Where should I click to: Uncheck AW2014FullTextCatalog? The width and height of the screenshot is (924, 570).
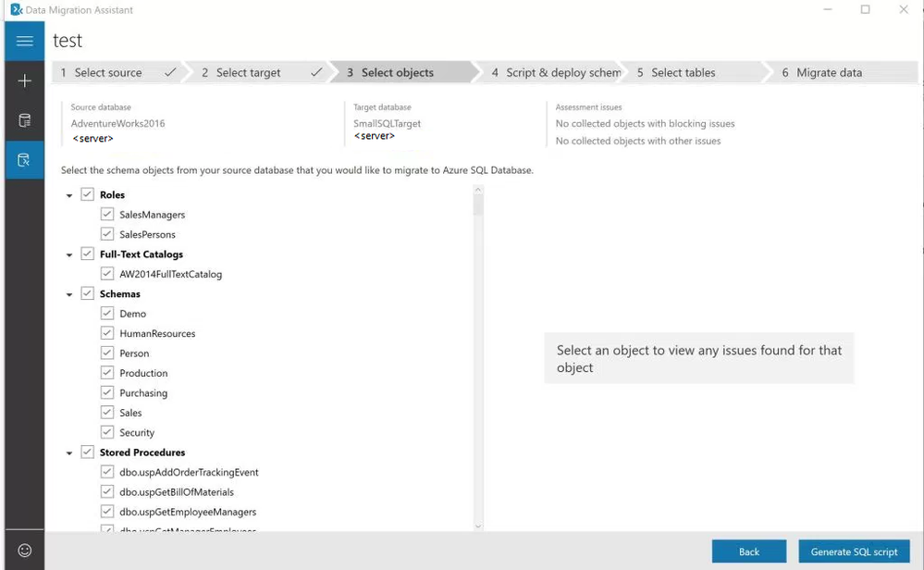tap(106, 274)
